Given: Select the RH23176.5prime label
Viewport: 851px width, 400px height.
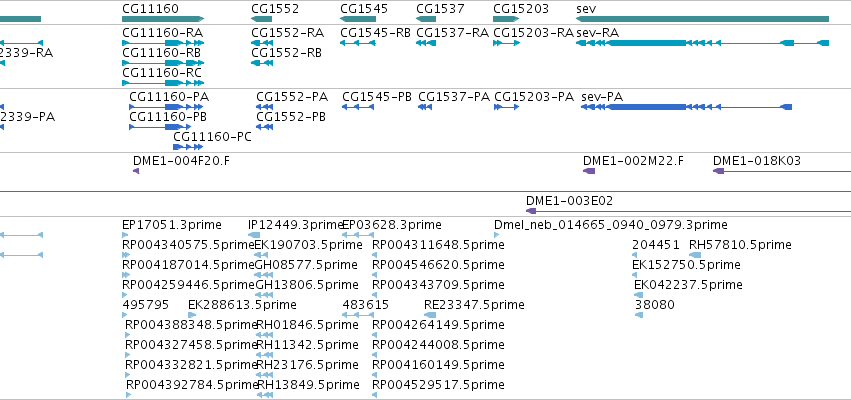Looking at the screenshot, I should [x=307, y=365].
